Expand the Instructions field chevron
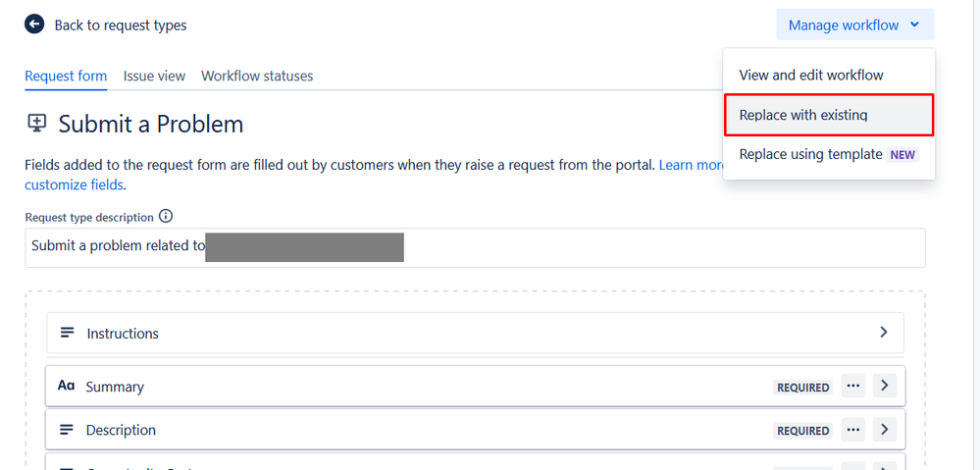 click(884, 332)
